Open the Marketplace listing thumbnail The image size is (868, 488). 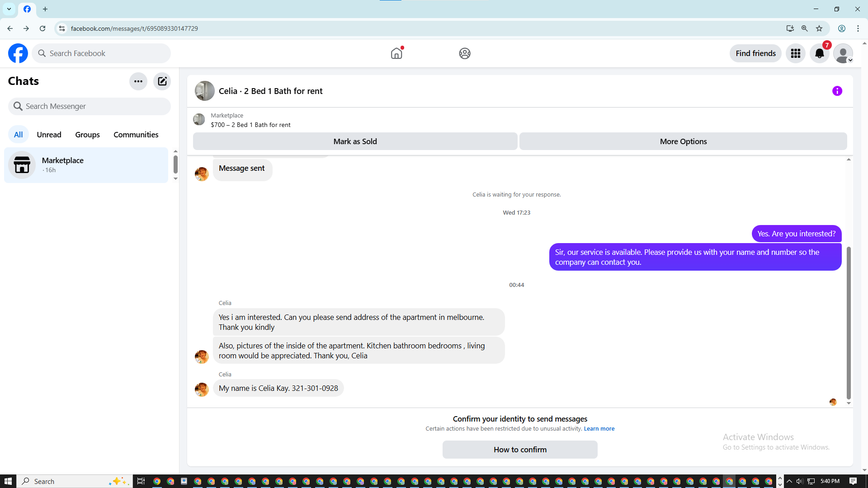click(x=199, y=119)
